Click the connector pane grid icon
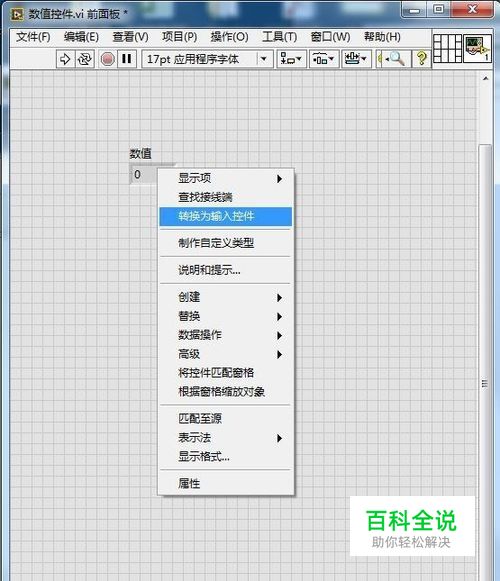The height and width of the screenshot is (581, 500). (x=447, y=48)
